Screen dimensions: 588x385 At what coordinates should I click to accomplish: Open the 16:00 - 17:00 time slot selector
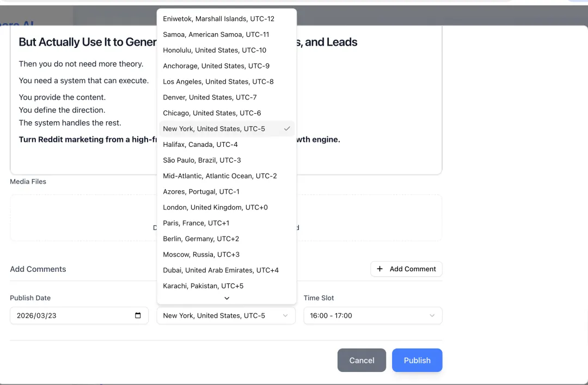point(373,316)
